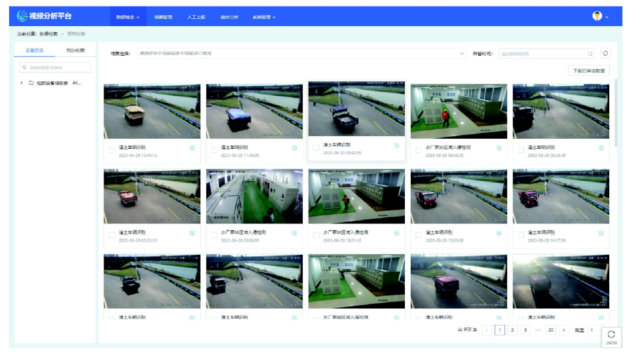Viewport: 644px width, 355px height.
Task: Click the status icon on the 08:36:49 card
Action: point(601,148)
